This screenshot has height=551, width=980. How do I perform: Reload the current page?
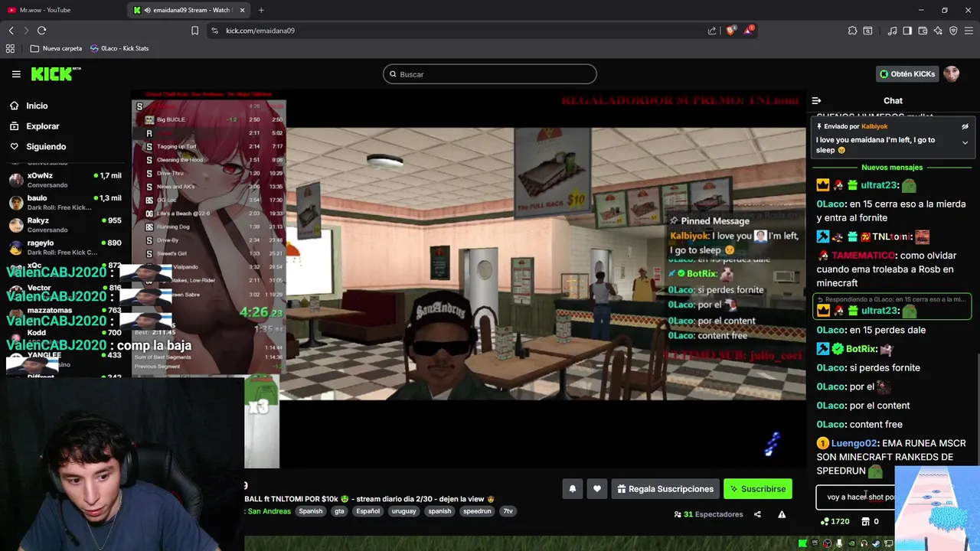42,31
